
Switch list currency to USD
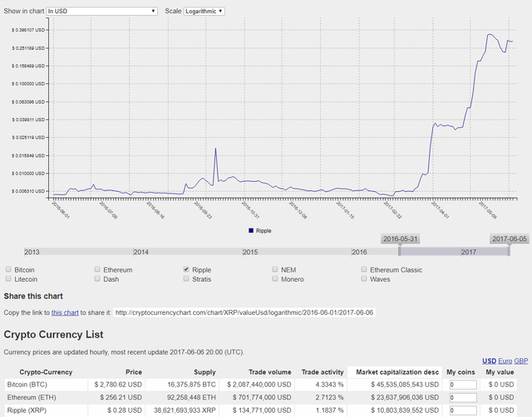point(490,361)
